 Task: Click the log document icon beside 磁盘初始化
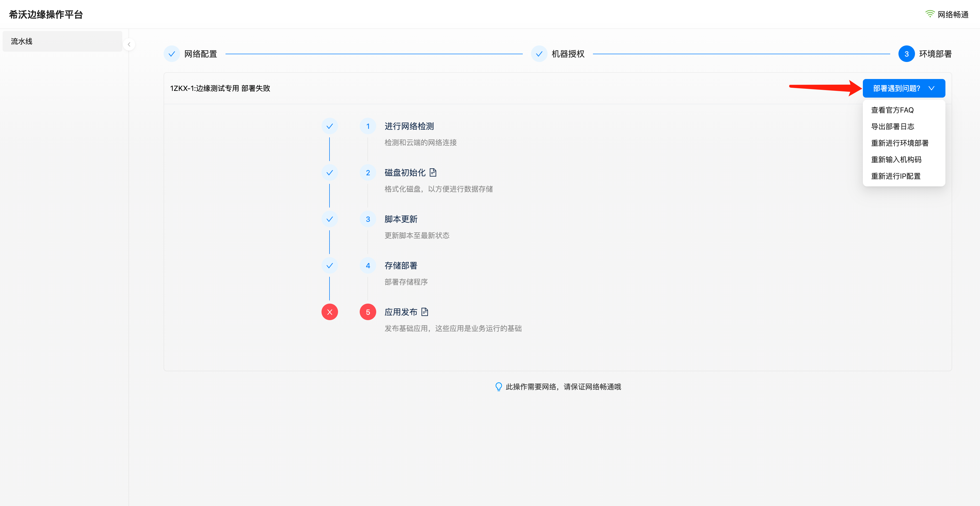433,172
